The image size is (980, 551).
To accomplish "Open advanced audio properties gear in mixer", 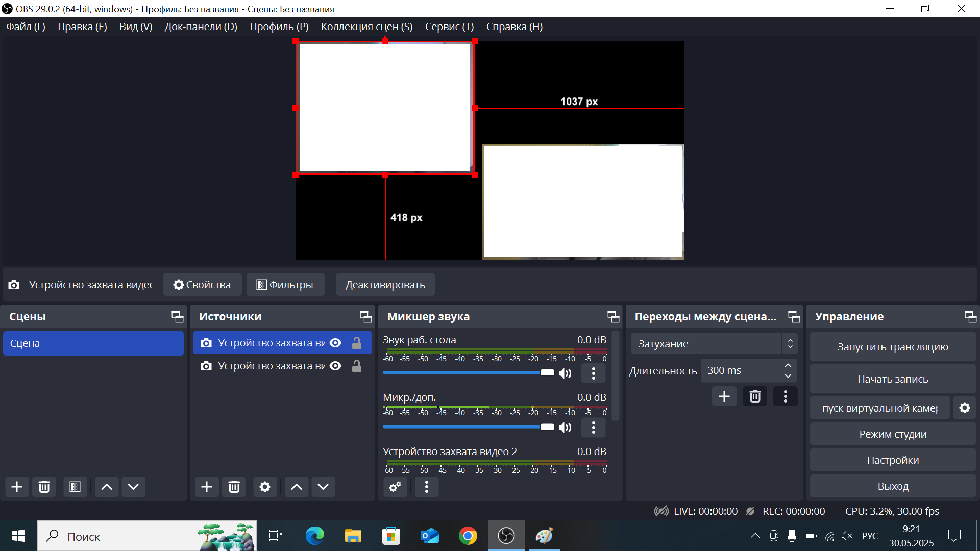I will pyautogui.click(x=395, y=487).
